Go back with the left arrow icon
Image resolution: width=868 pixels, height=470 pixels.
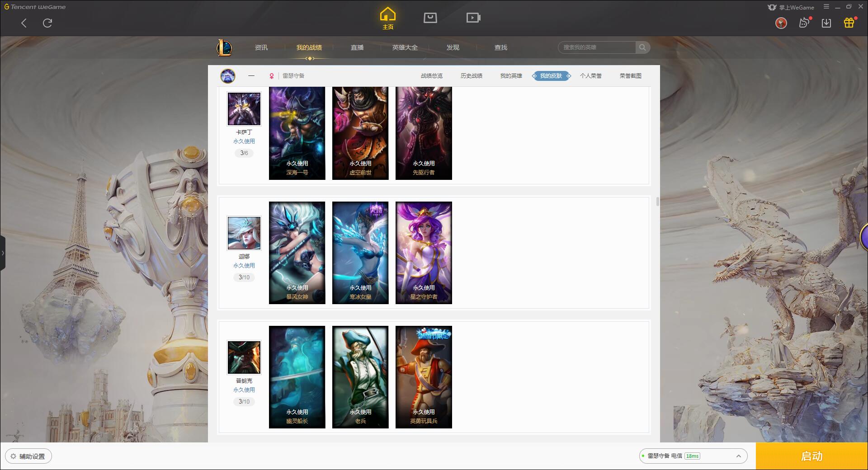coord(24,23)
